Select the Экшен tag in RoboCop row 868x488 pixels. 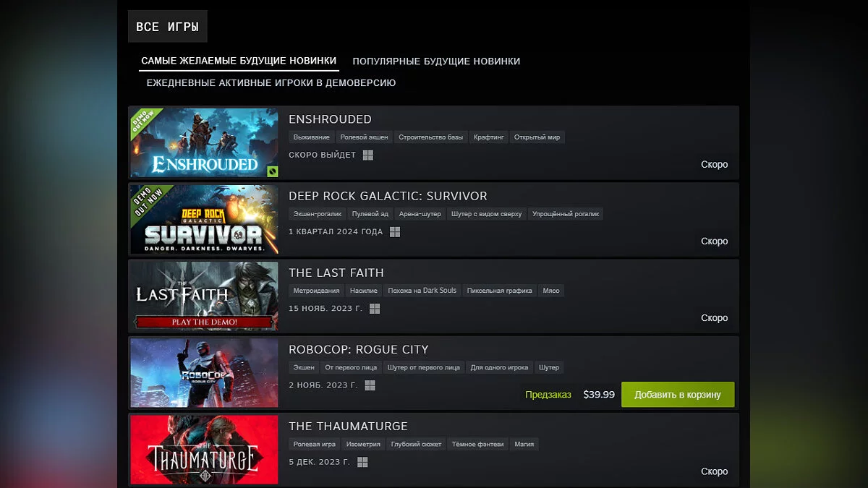(304, 367)
